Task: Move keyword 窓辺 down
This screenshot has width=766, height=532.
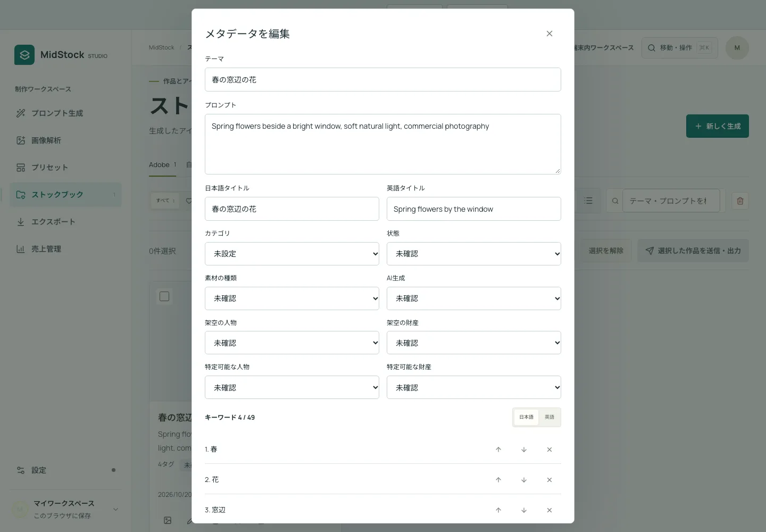Action: [524, 510]
